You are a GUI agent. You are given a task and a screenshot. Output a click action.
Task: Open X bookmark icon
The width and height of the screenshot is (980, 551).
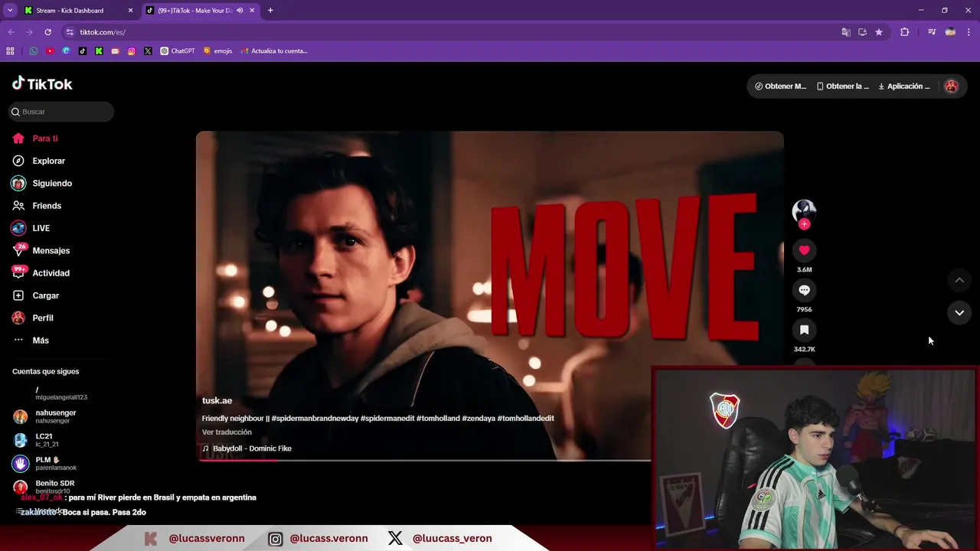[x=148, y=51]
